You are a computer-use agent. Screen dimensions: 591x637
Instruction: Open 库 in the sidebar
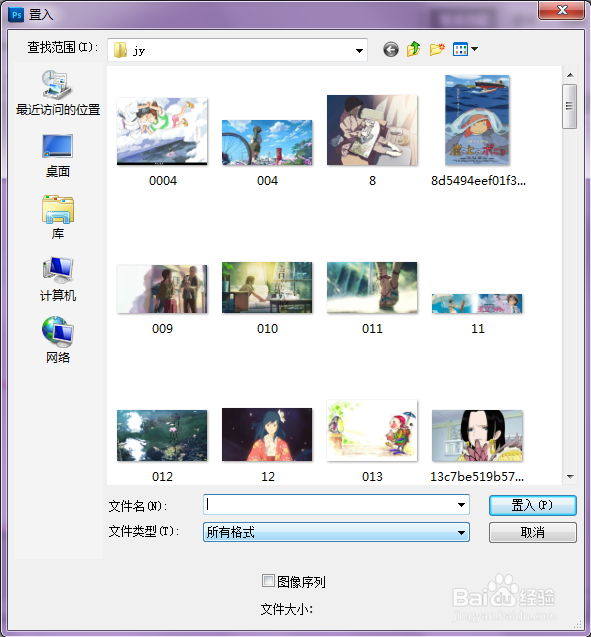tap(58, 217)
